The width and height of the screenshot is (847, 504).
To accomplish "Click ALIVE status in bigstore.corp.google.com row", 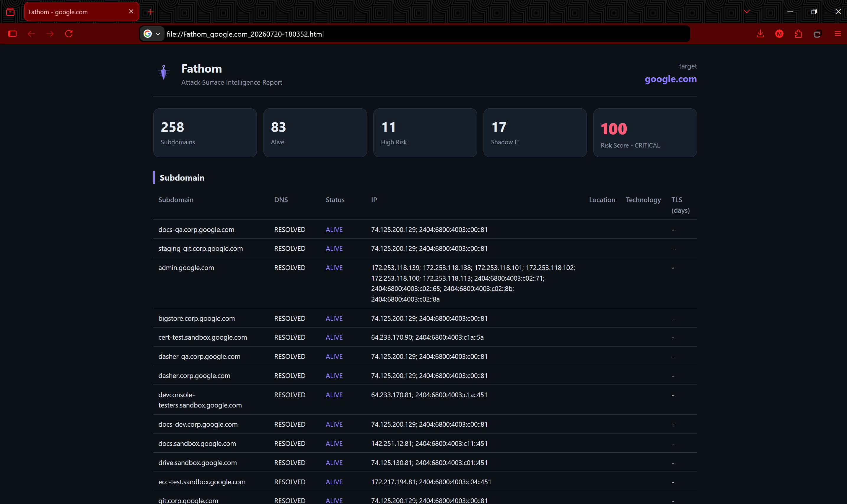I will (x=334, y=319).
